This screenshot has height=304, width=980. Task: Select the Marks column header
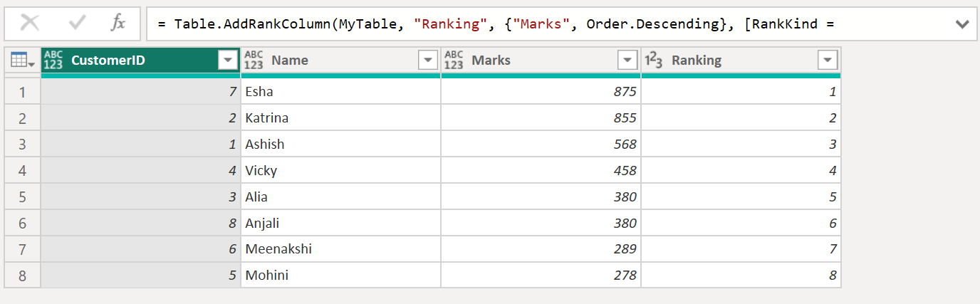click(x=527, y=61)
